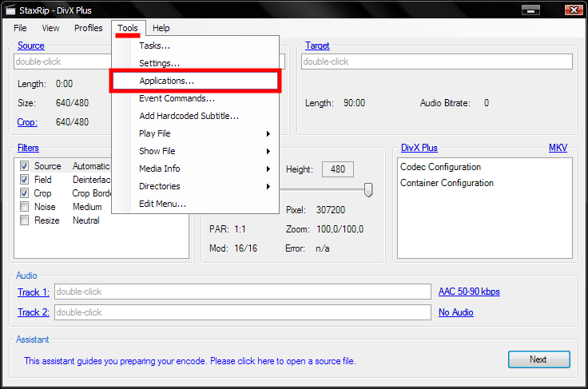The image size is (588, 389).
Task: Toggle the Field filter checkbox
Action: coord(25,180)
